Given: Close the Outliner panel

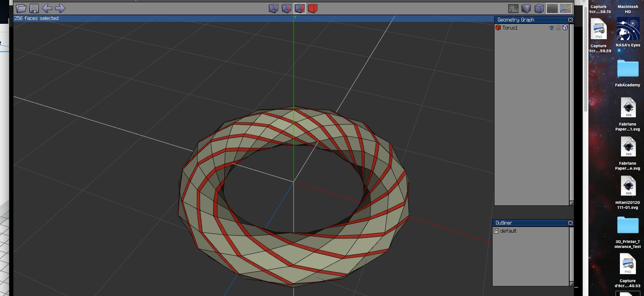Looking at the screenshot, I should tap(570, 223).
